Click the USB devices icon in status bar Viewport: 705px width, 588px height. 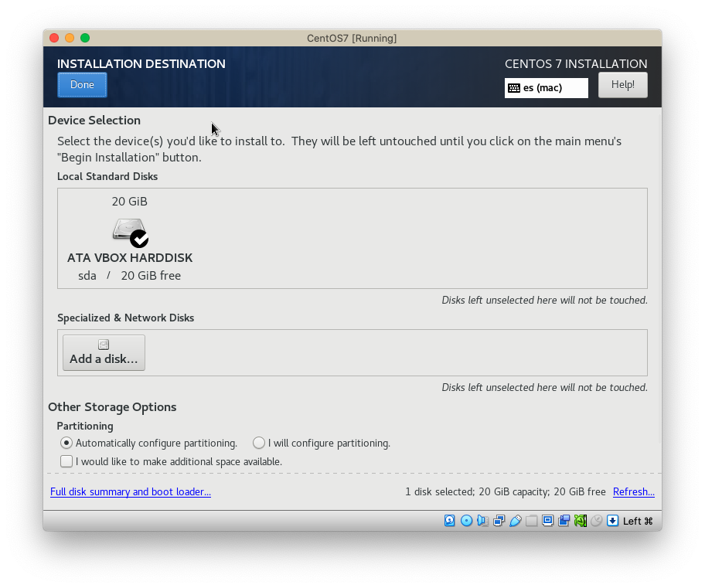515,521
